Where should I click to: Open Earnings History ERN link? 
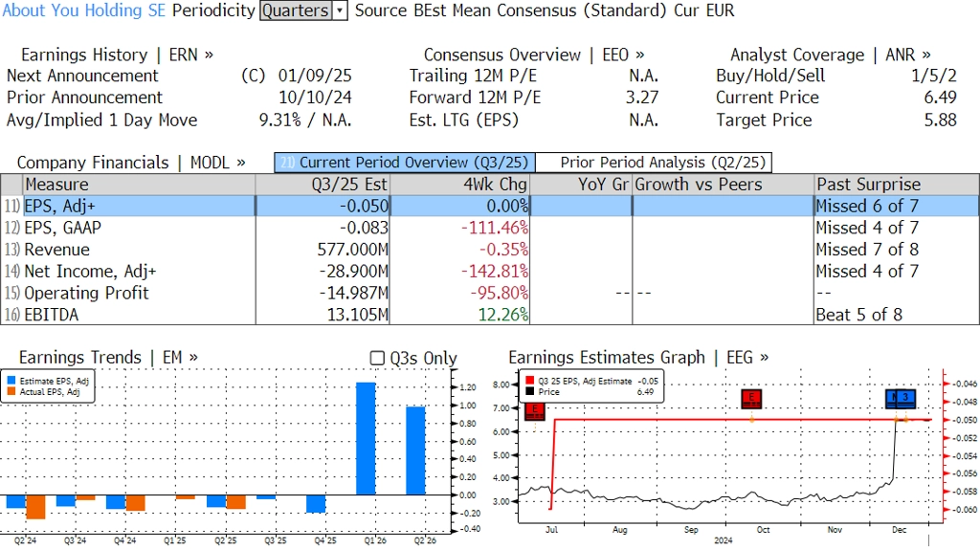pos(117,55)
